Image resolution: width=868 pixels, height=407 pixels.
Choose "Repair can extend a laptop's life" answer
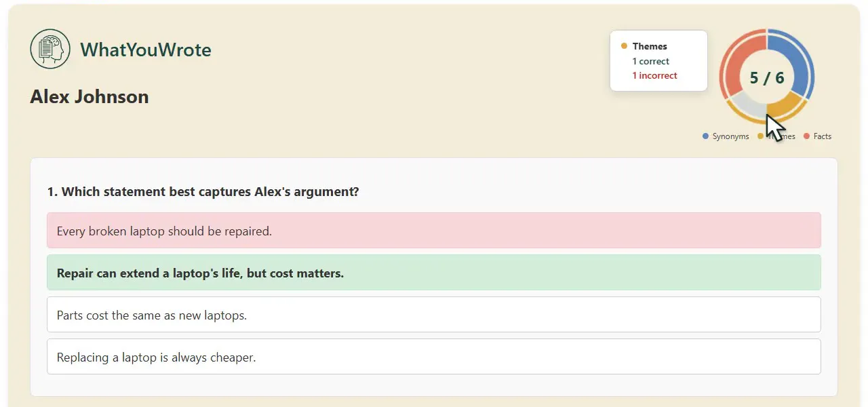point(434,272)
